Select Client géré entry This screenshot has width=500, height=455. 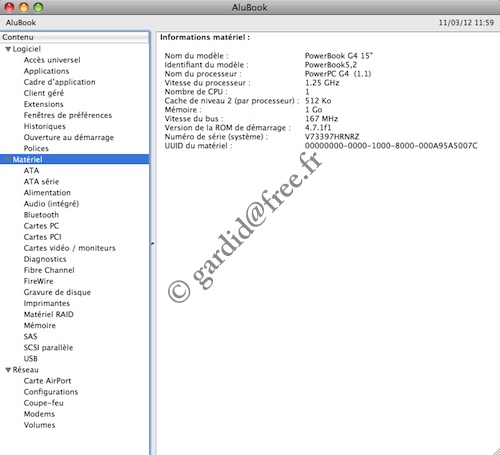(44, 93)
